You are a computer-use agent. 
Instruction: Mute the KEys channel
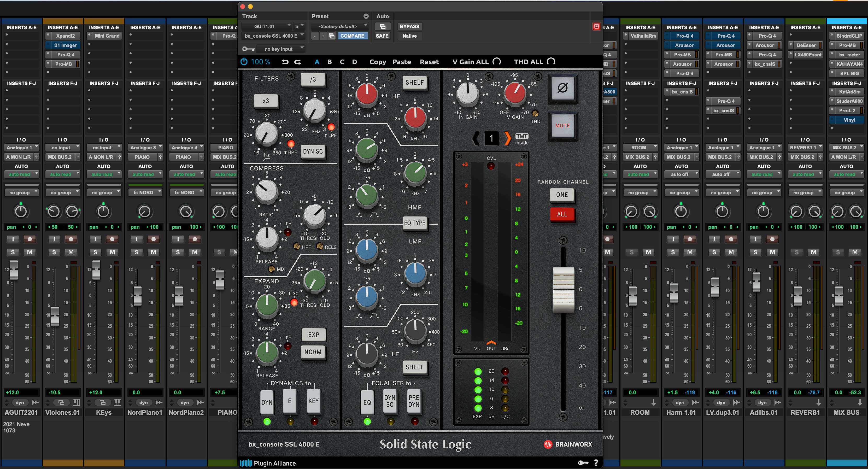(x=112, y=252)
